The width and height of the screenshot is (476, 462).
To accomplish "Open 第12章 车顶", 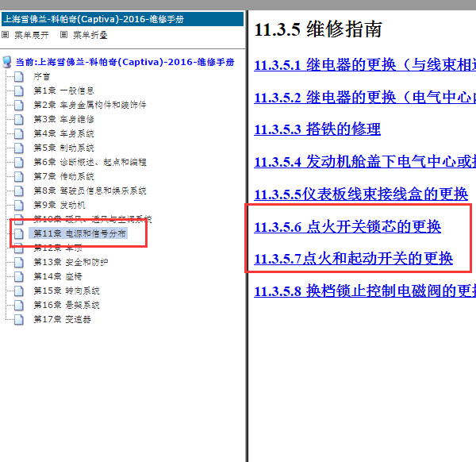I will 58,248.
